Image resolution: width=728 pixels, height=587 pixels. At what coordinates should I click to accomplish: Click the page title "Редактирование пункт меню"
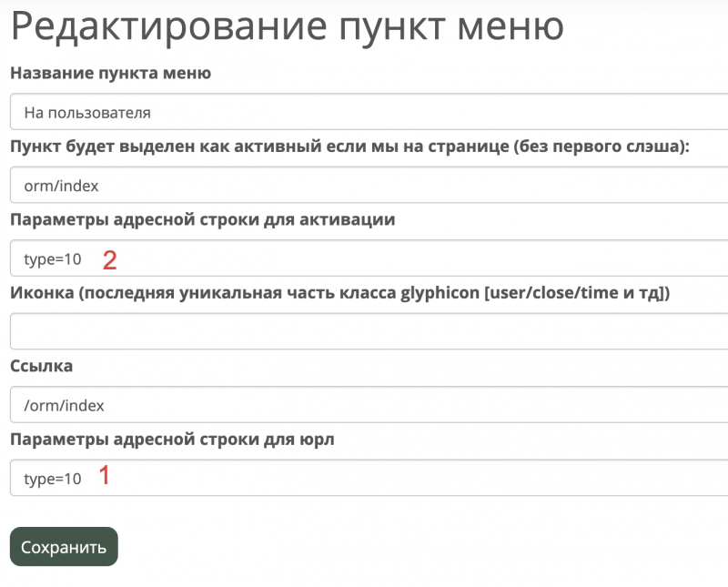pos(285,27)
